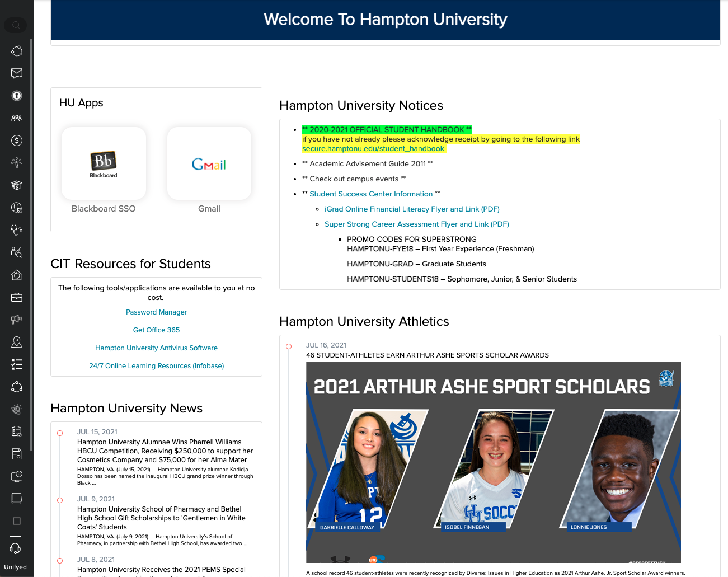This screenshot has width=728, height=577.
Task: Click the Arthur Ashe Sport Scholars image
Action: [x=493, y=462]
